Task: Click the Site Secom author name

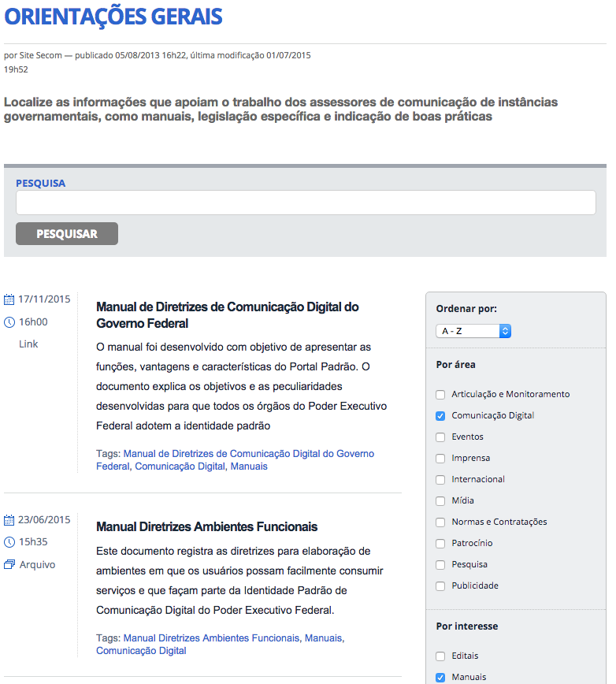Action: (40, 55)
